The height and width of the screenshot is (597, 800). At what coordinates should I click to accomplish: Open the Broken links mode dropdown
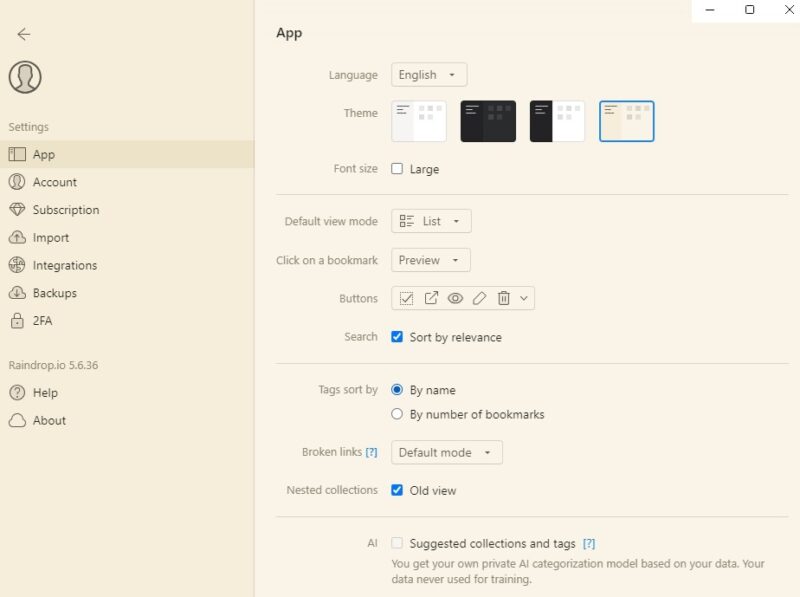(x=446, y=452)
